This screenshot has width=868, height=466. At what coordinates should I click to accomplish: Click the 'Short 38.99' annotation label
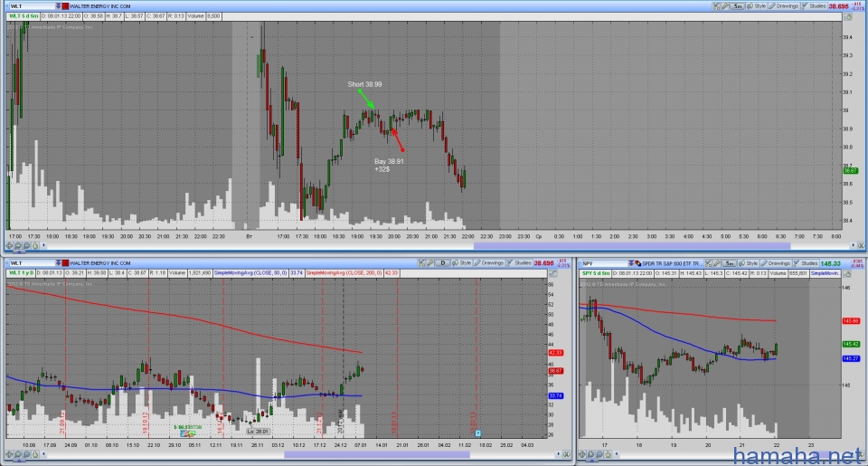(x=364, y=84)
